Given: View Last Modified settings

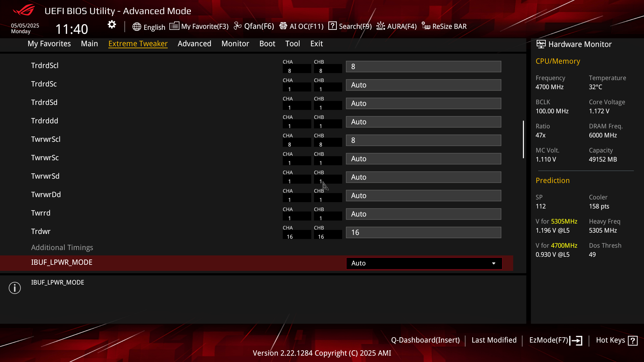Looking at the screenshot, I should 494,340.
